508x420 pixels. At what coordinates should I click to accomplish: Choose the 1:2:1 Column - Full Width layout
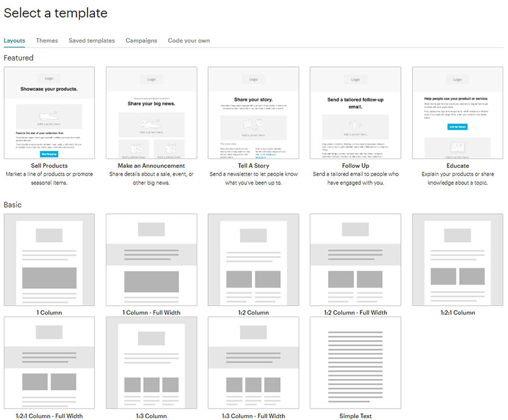49,363
